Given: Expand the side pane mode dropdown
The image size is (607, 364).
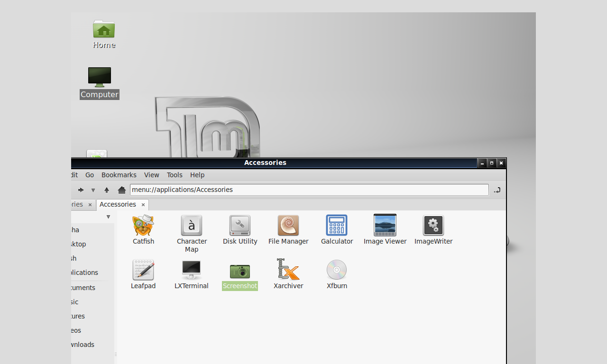Looking at the screenshot, I should pos(108,217).
